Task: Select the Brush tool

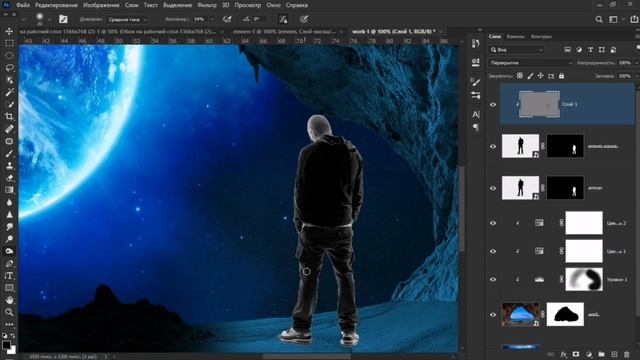Action: pos(9,153)
